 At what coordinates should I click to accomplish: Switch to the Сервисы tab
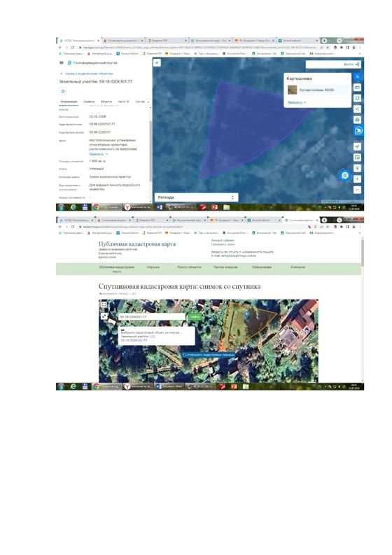(88, 101)
